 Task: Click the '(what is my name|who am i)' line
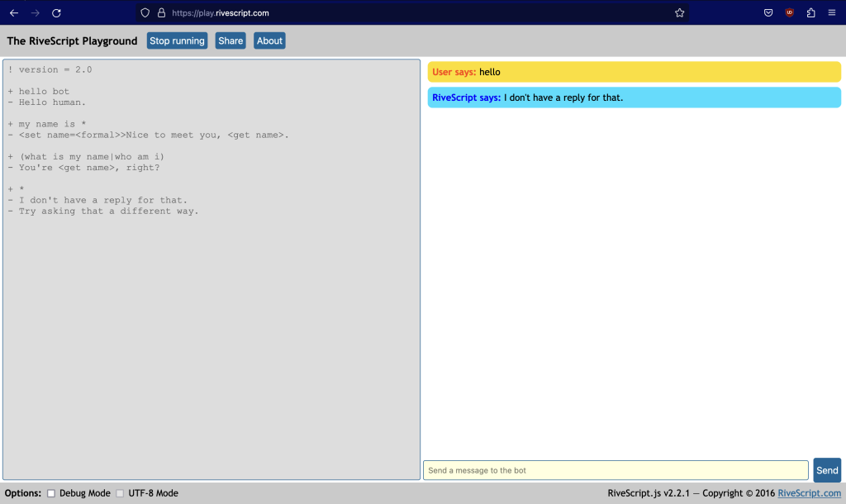[86, 156]
